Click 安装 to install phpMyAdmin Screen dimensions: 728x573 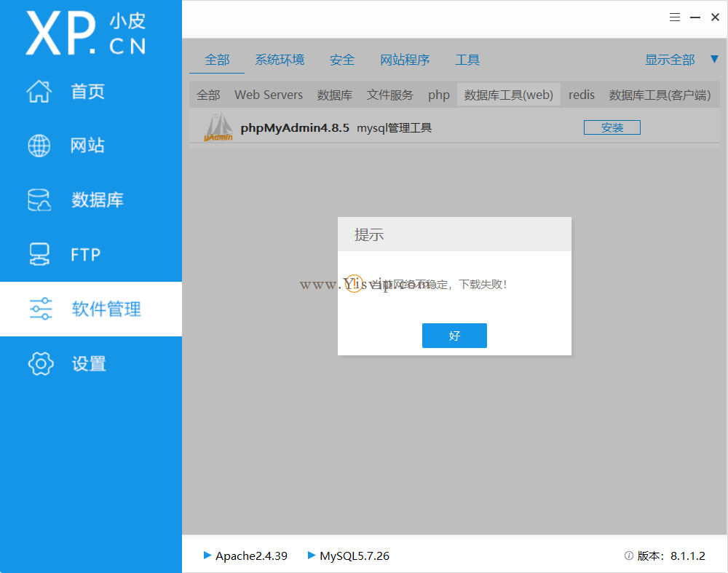[612, 127]
